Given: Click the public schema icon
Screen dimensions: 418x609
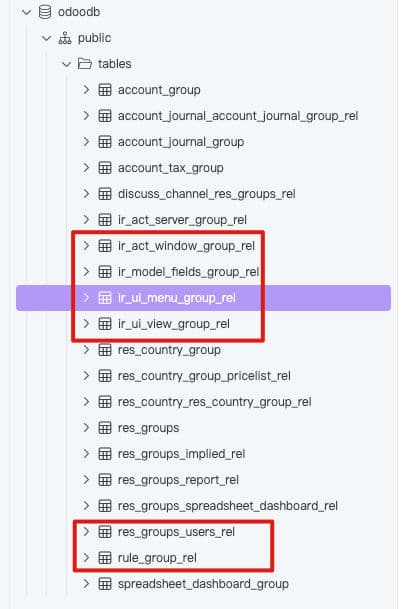Looking at the screenshot, I should coord(65,38).
